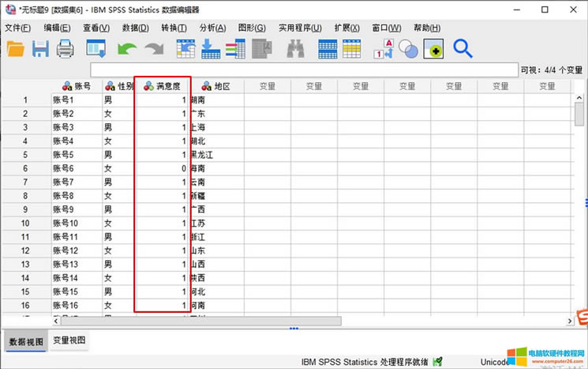
Task: Select the 地区 column header
Action: coord(215,86)
